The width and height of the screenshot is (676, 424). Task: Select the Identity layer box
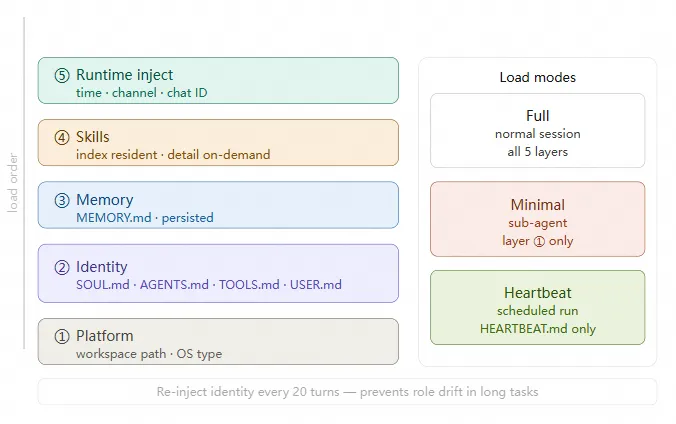(218, 273)
